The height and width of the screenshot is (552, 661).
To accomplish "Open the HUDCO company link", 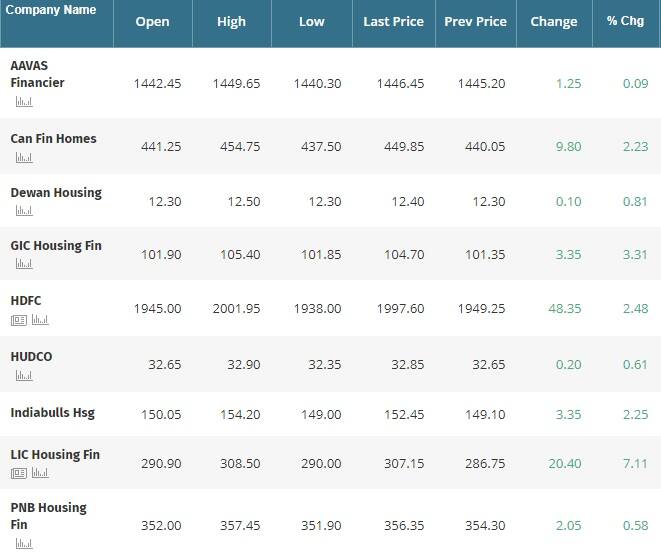I will tap(31, 357).
